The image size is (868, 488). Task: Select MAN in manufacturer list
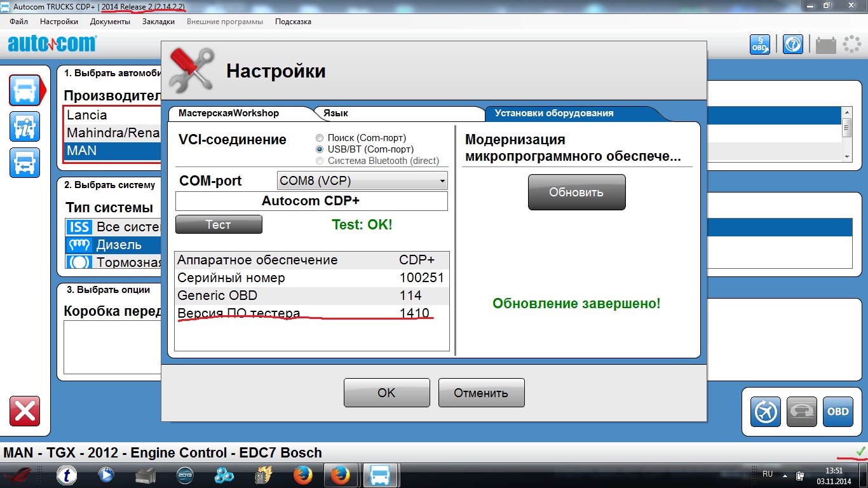pos(112,151)
